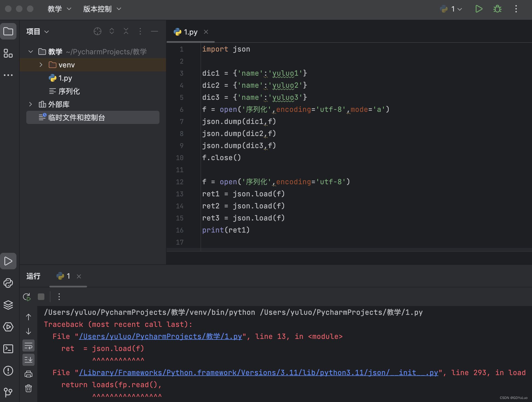Run the current script with green play button
The image size is (532, 402).
479,9
